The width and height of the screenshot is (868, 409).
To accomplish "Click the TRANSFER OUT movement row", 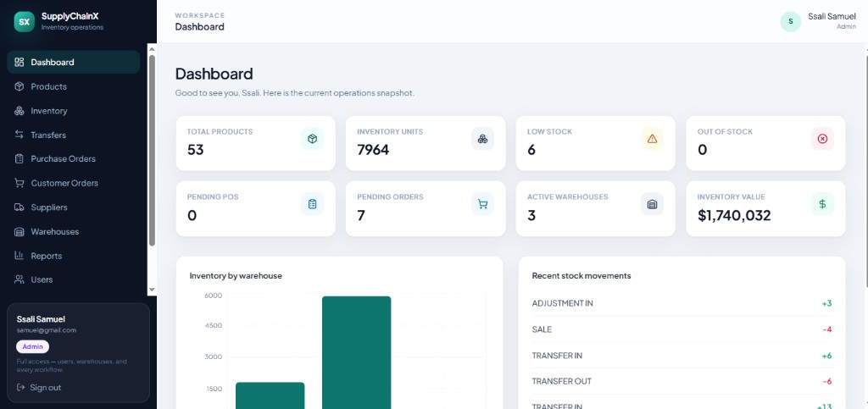I will pyautogui.click(x=682, y=381).
